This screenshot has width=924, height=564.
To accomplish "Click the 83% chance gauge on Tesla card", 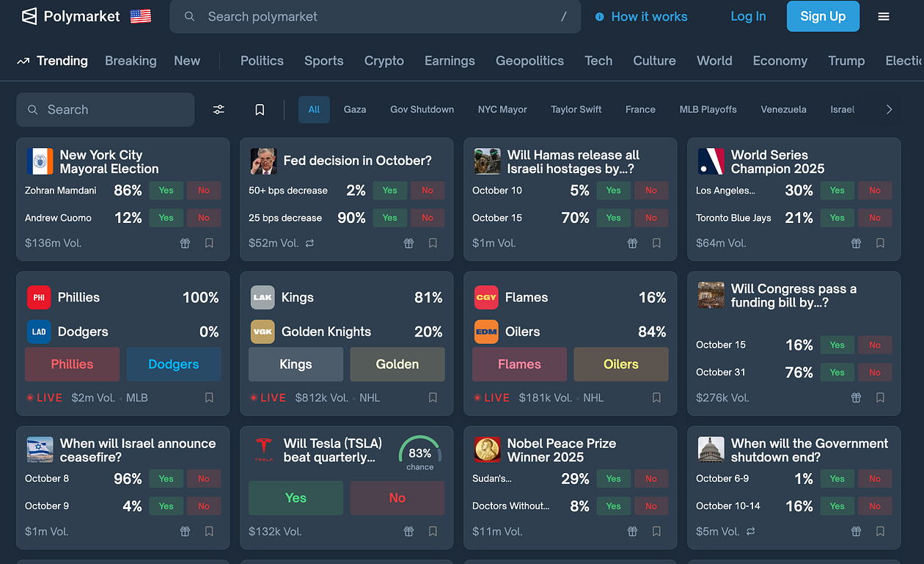I will pyautogui.click(x=420, y=454).
